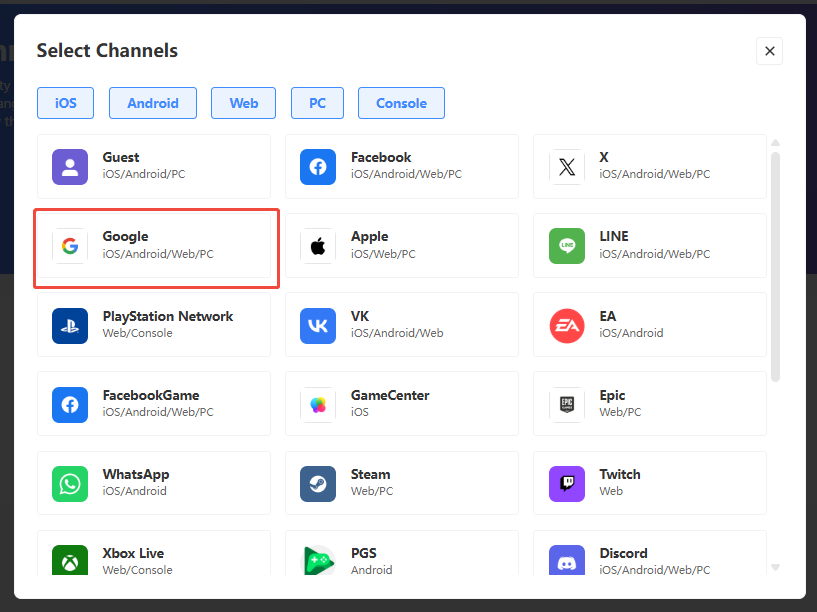Enable the Web platform filter

(x=244, y=103)
